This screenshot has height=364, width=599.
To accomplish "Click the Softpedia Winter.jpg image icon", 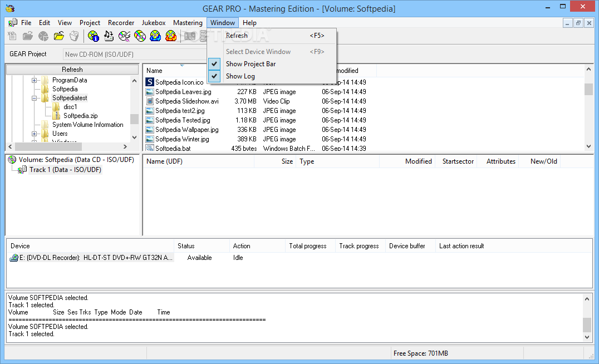I will [x=150, y=139].
